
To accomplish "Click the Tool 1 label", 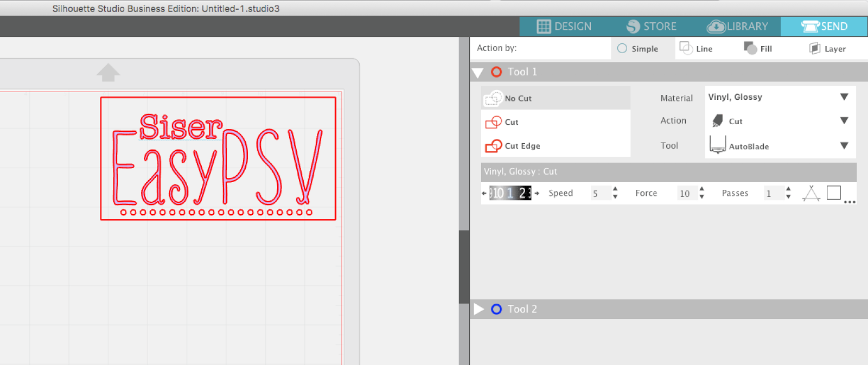I will [522, 72].
